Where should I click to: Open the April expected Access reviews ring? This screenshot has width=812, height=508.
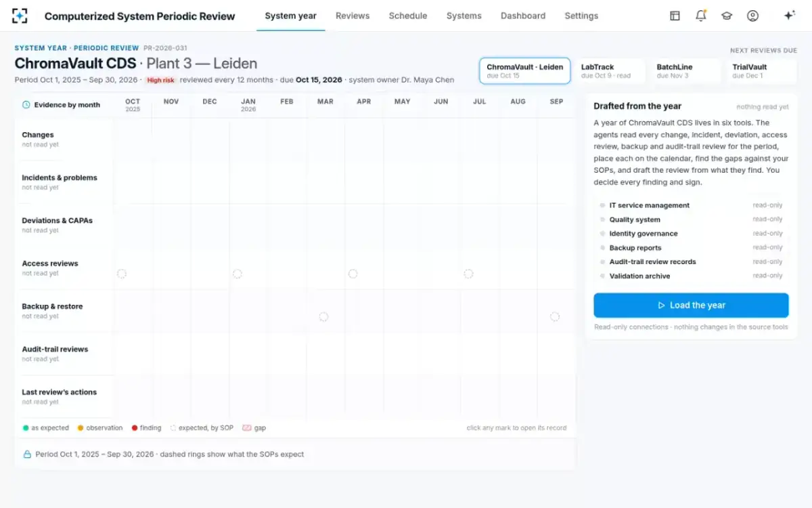coord(353,274)
